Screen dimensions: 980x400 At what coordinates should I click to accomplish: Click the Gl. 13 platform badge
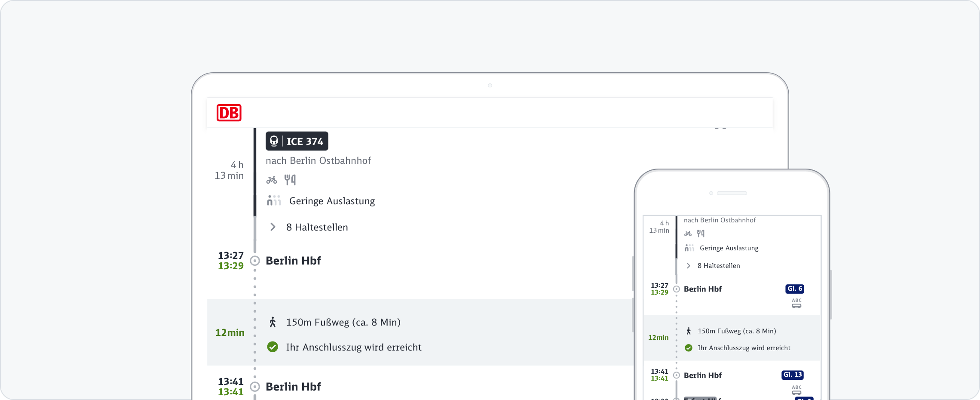[793, 375]
